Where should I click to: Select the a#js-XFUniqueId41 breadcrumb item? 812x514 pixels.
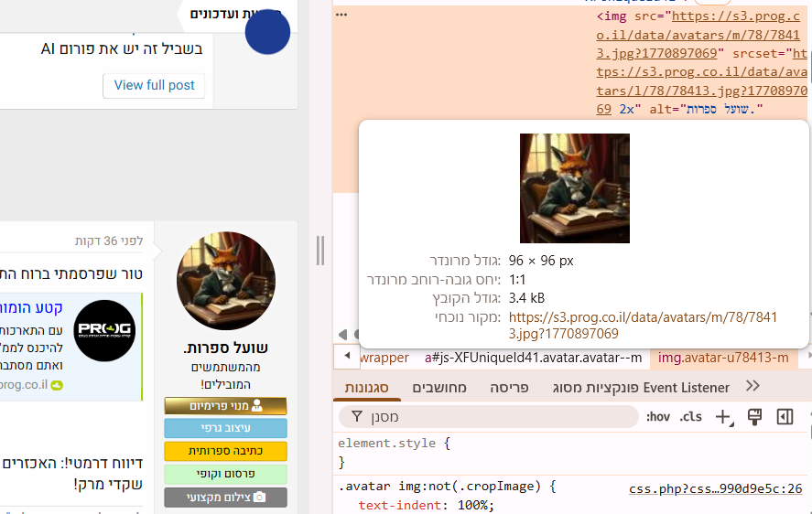point(533,358)
